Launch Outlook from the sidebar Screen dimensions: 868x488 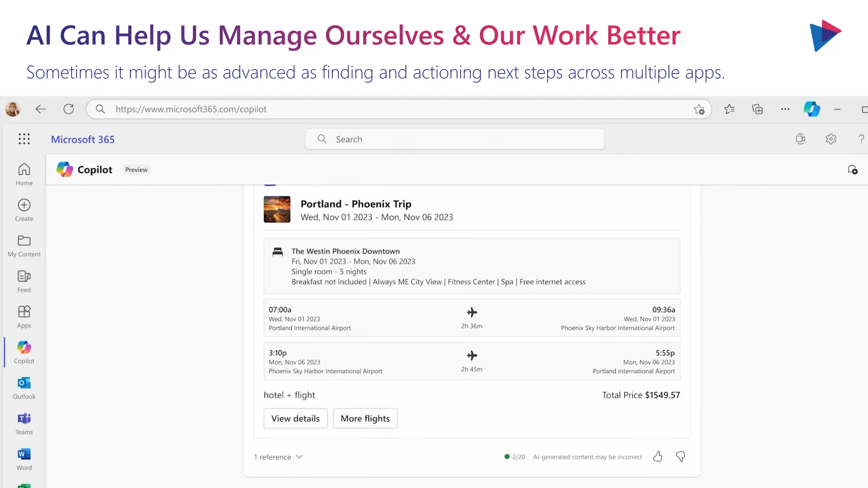pyautogui.click(x=24, y=388)
